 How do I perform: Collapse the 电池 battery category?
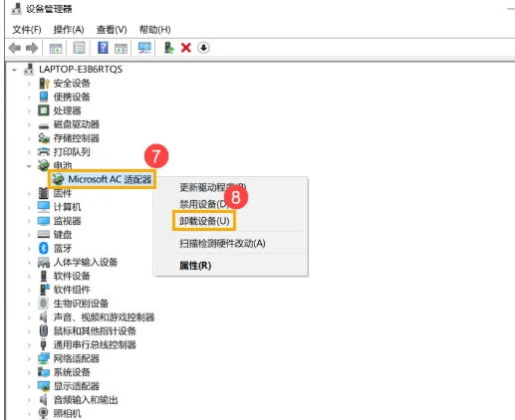point(29,165)
